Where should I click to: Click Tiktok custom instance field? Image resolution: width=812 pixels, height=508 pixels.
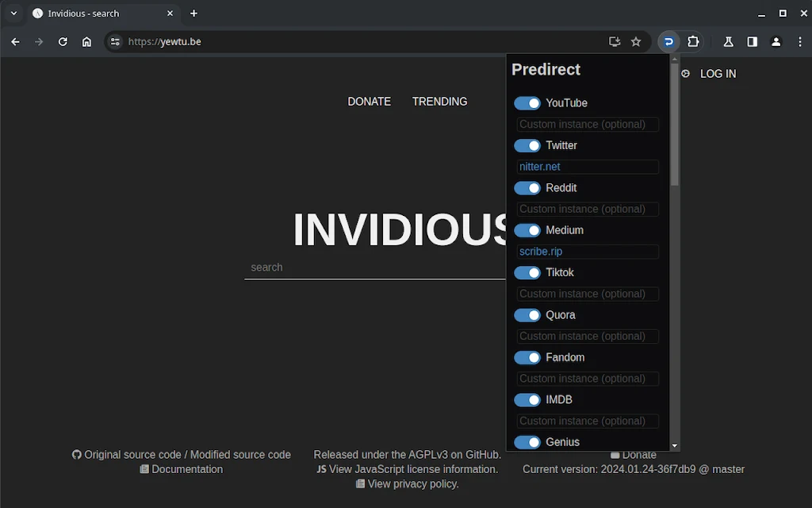click(588, 294)
